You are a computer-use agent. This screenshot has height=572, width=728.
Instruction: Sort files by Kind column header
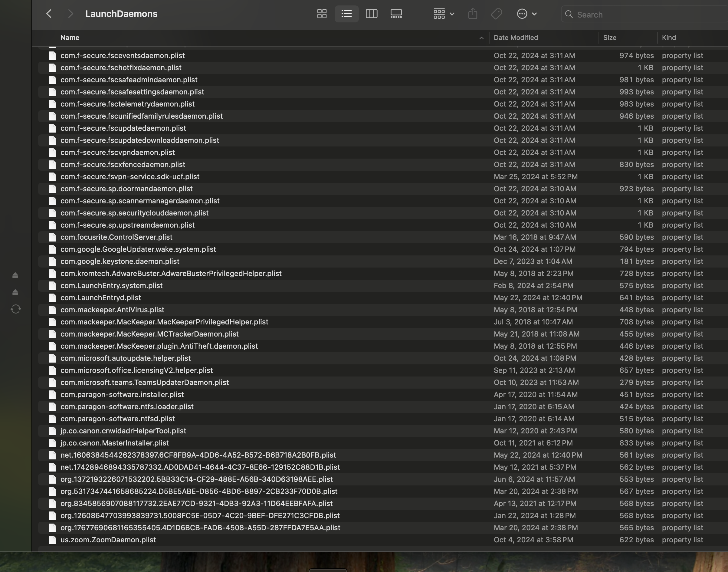[x=669, y=38]
